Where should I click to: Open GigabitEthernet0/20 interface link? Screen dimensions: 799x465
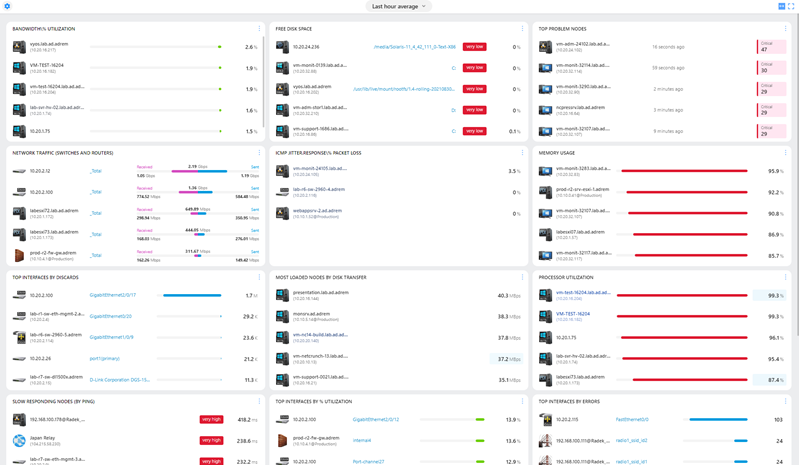(x=111, y=316)
